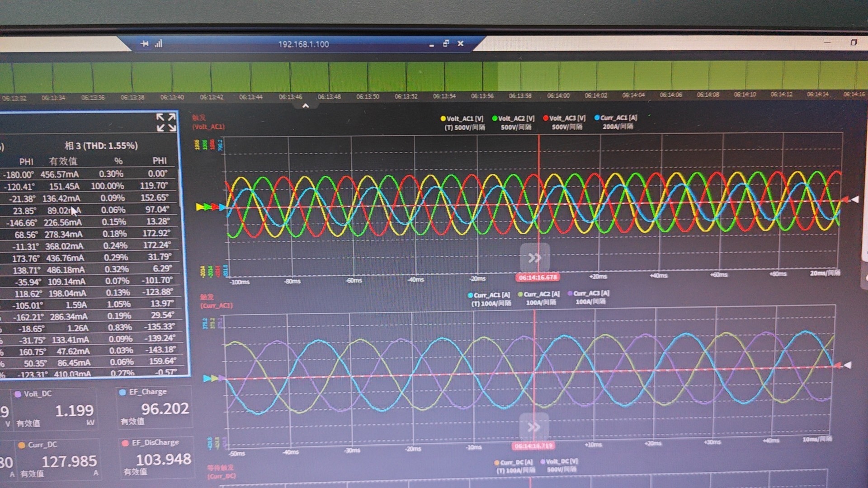The height and width of the screenshot is (488, 868).
Task: Toggle Volt_AC1 trace in top chart legend
Action: [464, 118]
